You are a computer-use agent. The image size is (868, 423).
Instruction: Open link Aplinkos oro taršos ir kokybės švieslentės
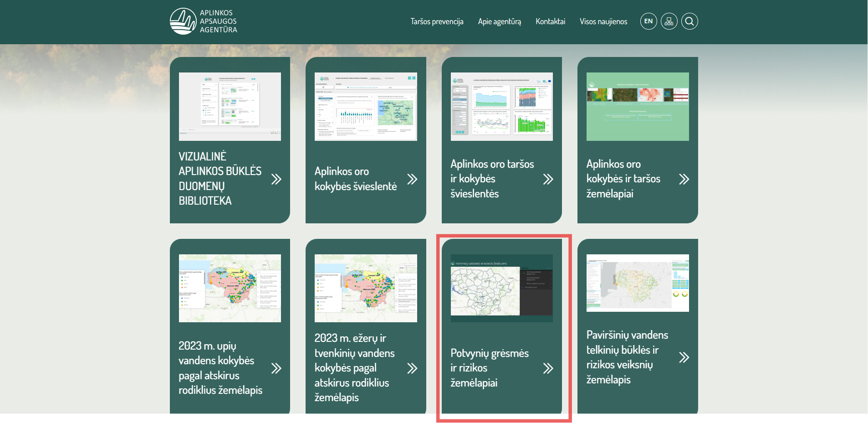point(492,179)
